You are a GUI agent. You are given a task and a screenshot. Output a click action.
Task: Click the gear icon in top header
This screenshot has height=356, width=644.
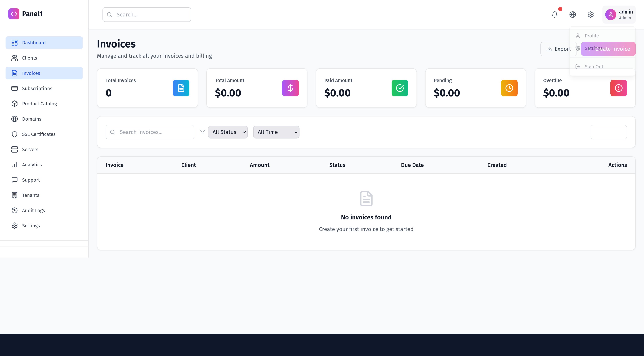pos(591,15)
